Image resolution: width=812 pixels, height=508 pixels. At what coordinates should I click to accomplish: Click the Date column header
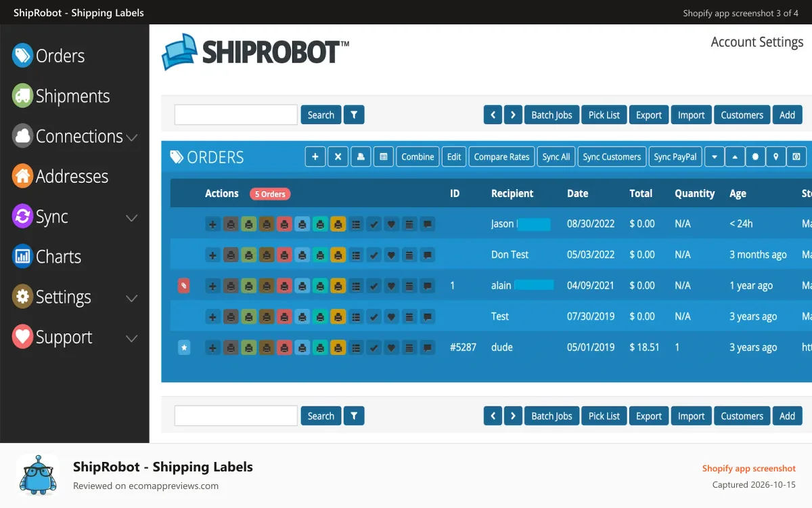(x=578, y=193)
